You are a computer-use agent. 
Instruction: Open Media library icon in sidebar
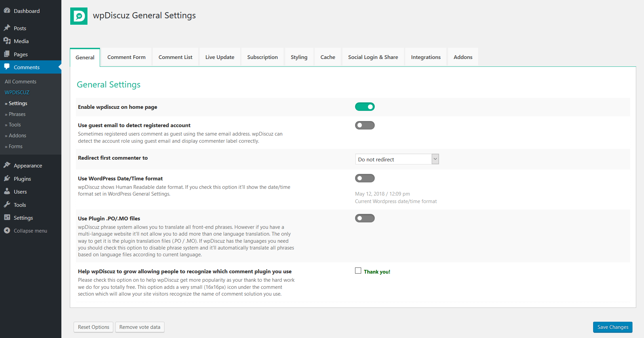7,41
